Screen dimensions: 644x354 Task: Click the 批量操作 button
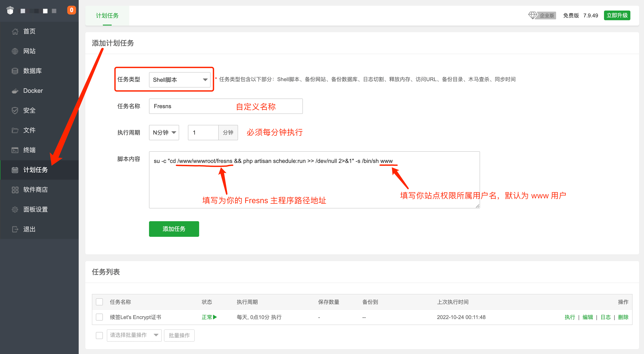(x=179, y=335)
